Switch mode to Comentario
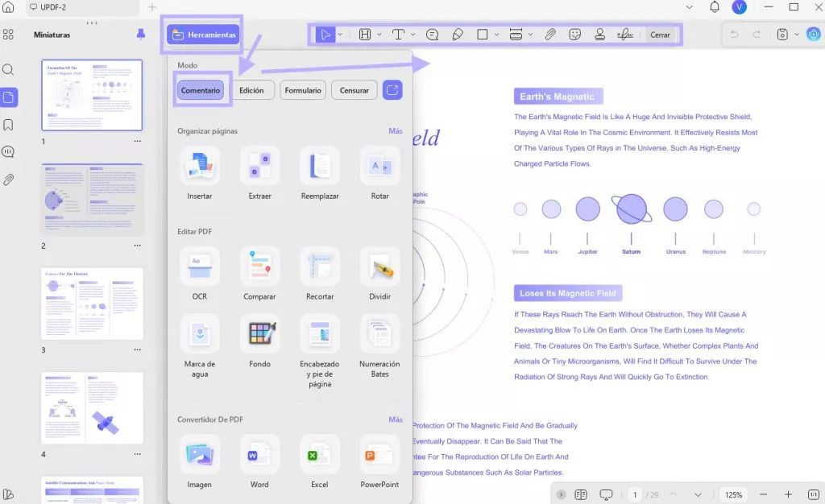825x504 pixels. click(201, 90)
